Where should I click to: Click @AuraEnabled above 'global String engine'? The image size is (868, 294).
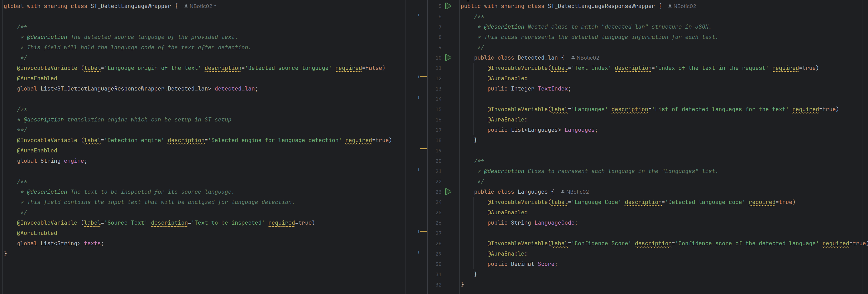pos(37,151)
